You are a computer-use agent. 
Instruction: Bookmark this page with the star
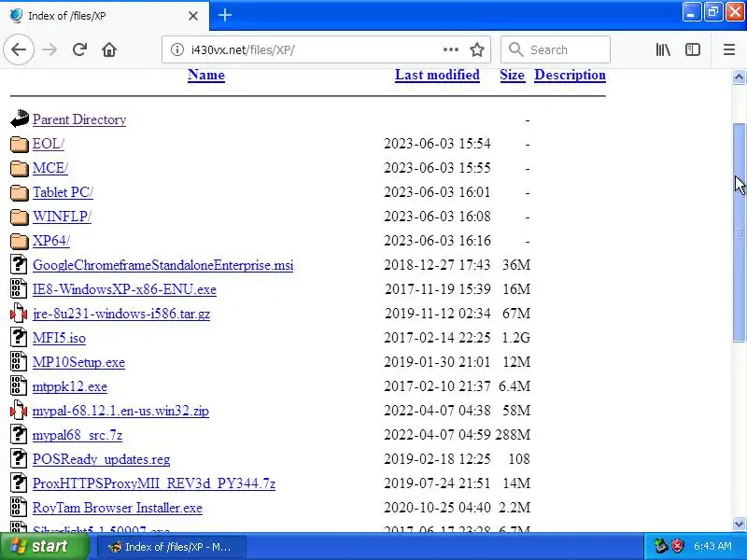click(477, 49)
